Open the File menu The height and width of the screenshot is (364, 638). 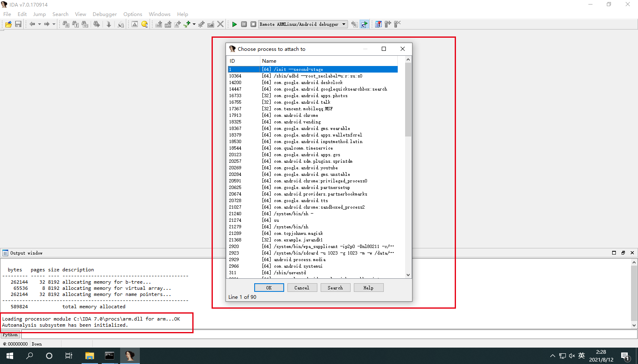(7, 14)
